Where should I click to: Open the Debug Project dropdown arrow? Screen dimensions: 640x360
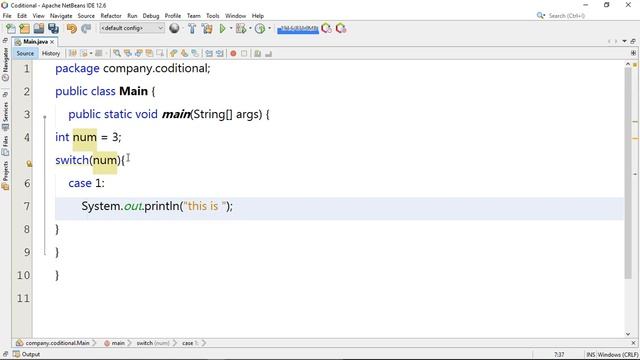pyautogui.click(x=250, y=29)
